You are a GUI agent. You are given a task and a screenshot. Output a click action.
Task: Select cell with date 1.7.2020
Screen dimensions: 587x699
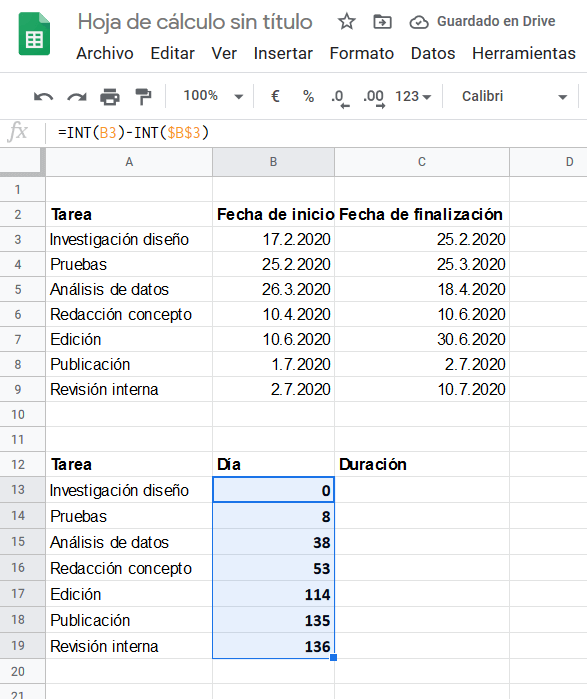click(273, 364)
